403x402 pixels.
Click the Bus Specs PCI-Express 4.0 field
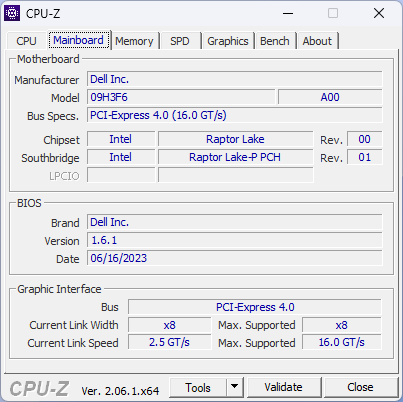click(x=235, y=115)
